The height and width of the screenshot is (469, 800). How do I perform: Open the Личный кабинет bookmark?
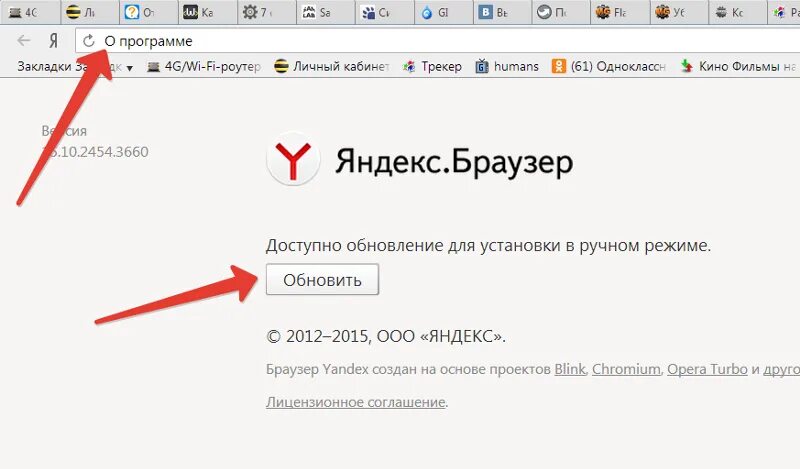(332, 66)
